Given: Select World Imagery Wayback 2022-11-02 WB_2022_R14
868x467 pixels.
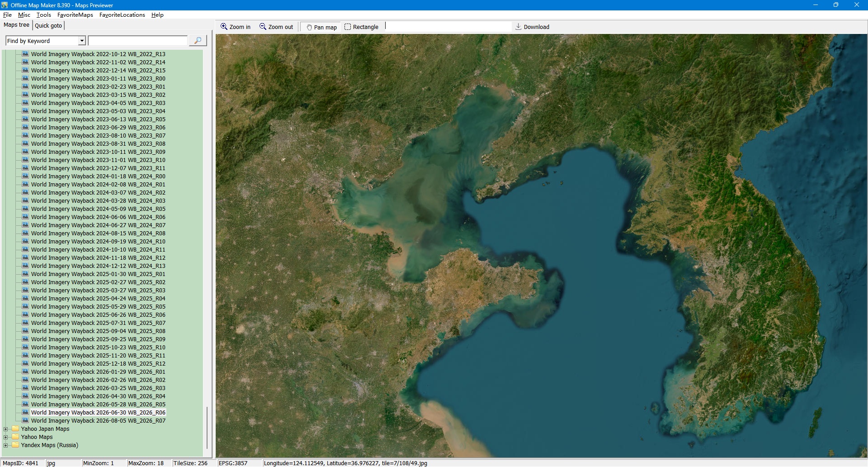Looking at the screenshot, I should (98, 62).
